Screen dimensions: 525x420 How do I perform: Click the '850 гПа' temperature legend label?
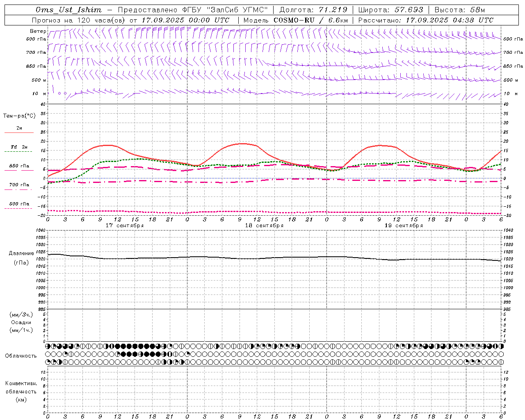coord(19,166)
